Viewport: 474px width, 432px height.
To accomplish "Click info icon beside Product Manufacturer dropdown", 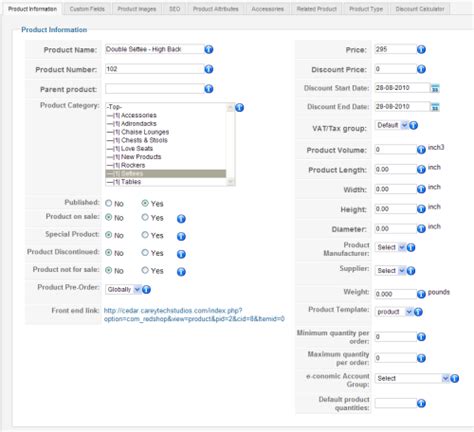I will pos(411,247).
